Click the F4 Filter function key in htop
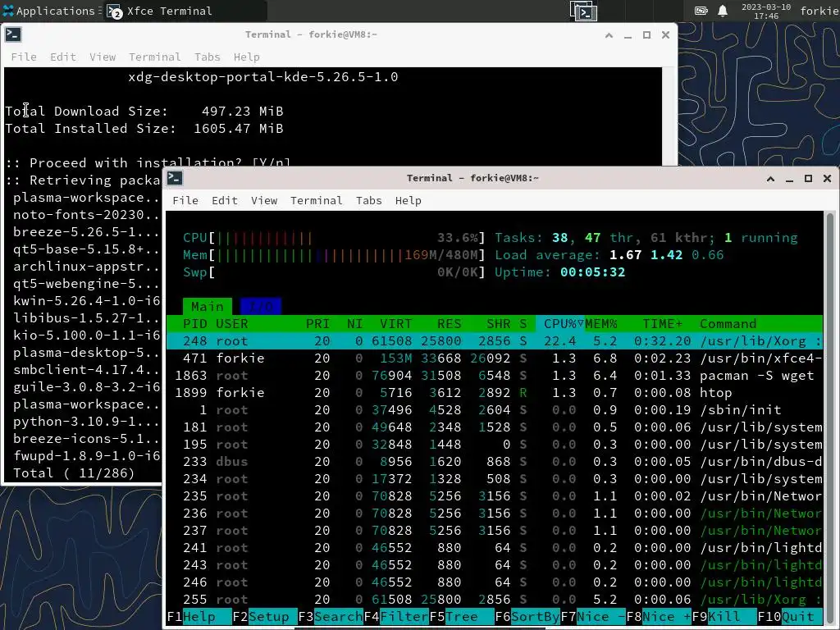The width and height of the screenshot is (840, 630). 396,617
